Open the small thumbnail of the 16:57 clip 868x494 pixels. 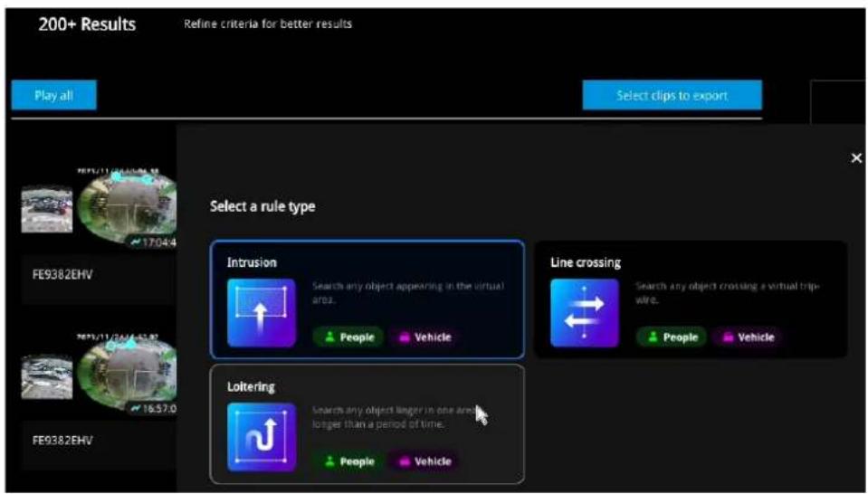pyautogui.click(x=47, y=376)
